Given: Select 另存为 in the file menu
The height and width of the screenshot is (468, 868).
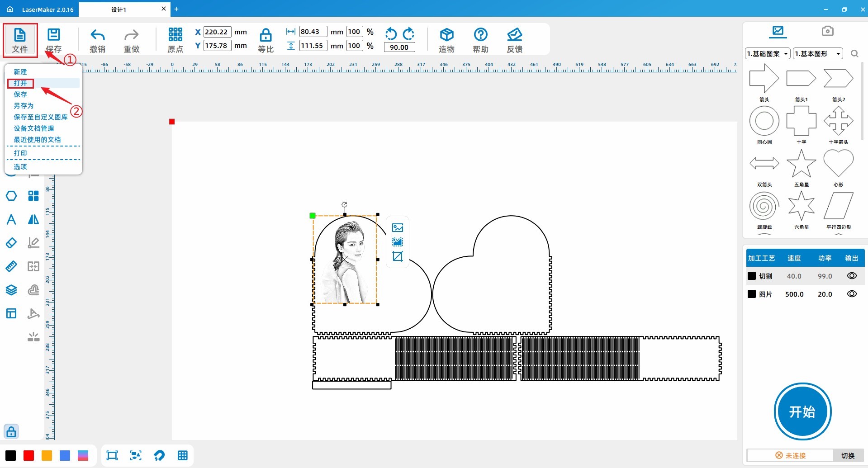Looking at the screenshot, I should coord(24,106).
